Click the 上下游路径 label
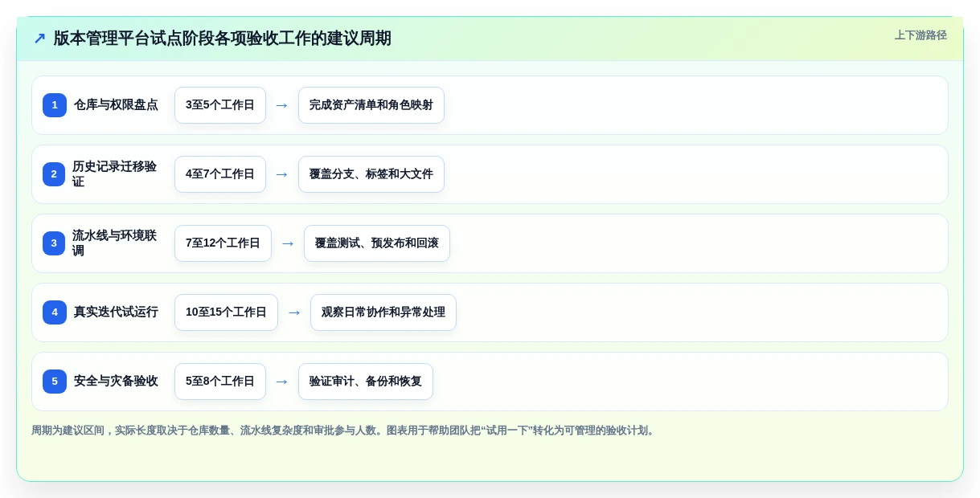Viewport: 980px width, 498px height. [921, 35]
